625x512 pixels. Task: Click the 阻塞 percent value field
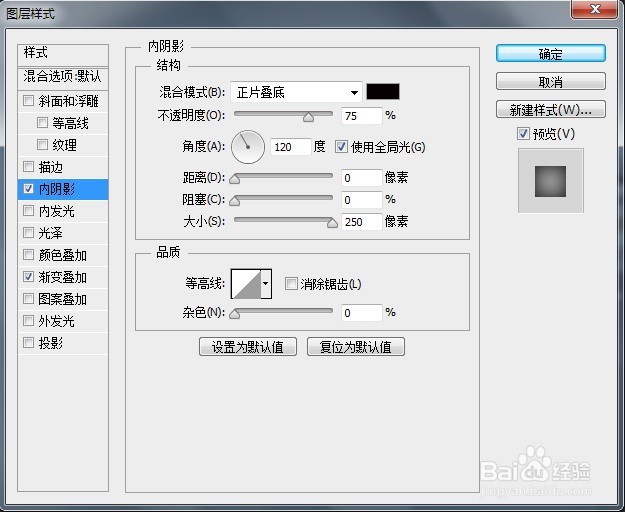362,200
